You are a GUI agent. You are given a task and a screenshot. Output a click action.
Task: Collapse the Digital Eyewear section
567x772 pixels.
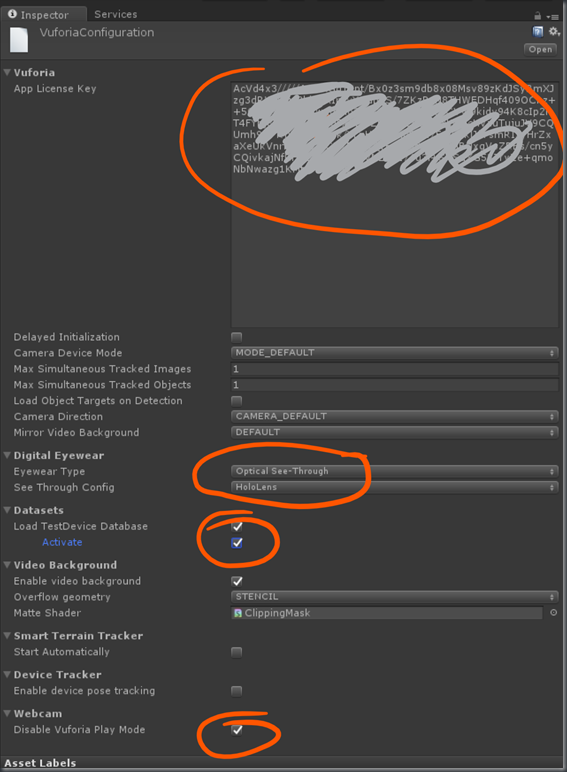[7, 455]
